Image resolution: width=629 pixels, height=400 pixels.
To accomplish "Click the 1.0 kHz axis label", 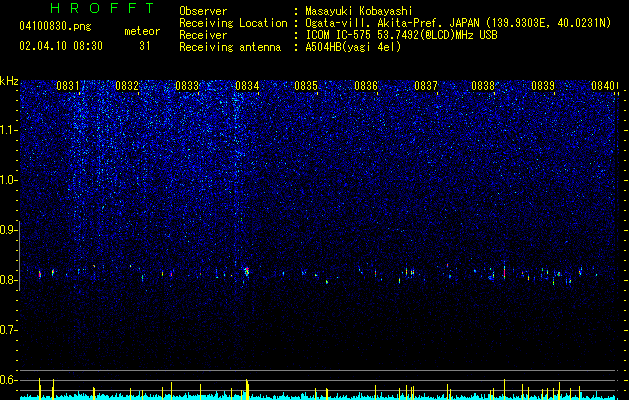I will 8,180.
